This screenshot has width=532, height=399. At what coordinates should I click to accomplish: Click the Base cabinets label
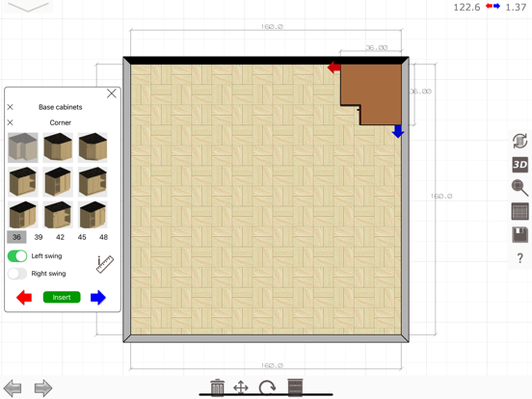61,107
